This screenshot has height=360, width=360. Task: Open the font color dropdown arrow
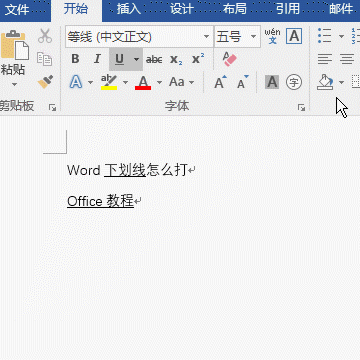[159, 82]
